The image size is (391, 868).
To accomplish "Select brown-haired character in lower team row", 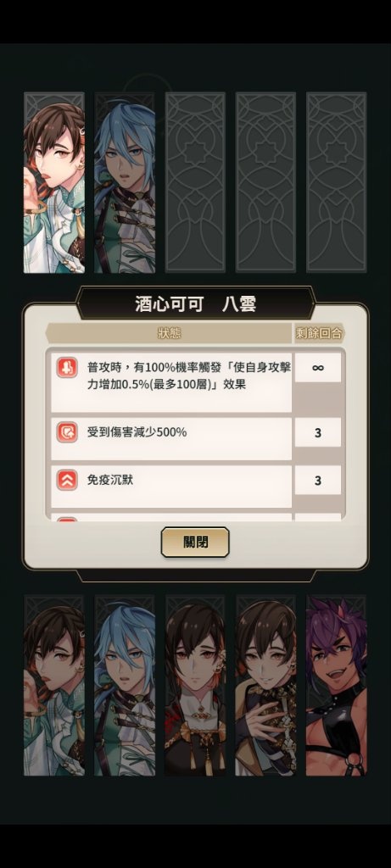I will (x=54, y=685).
